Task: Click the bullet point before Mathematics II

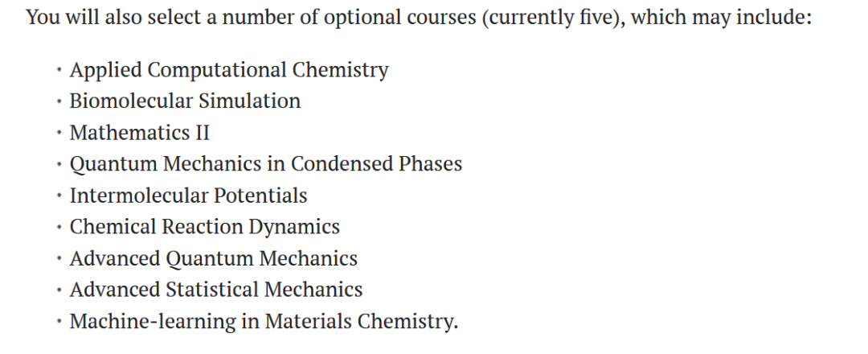Action: (x=58, y=133)
